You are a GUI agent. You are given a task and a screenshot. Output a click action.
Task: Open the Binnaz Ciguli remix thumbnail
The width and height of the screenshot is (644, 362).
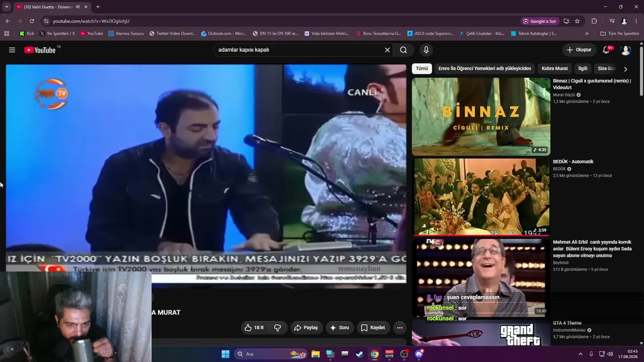pos(481,116)
